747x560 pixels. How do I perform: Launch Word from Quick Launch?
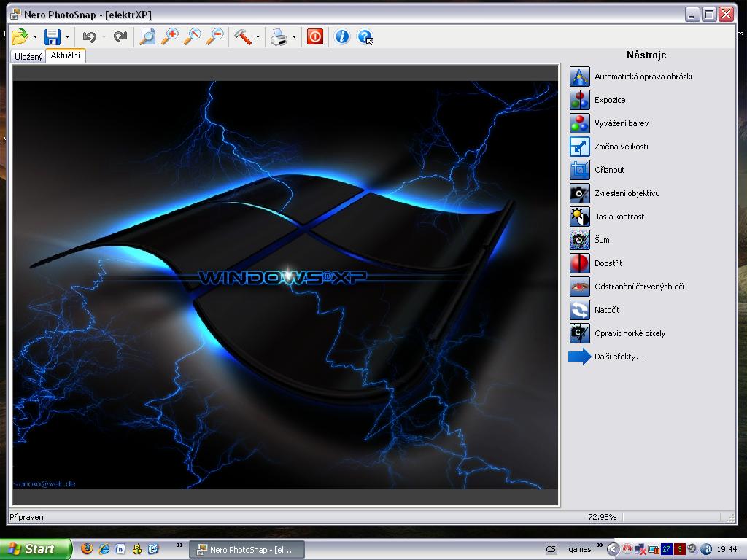(x=120, y=549)
